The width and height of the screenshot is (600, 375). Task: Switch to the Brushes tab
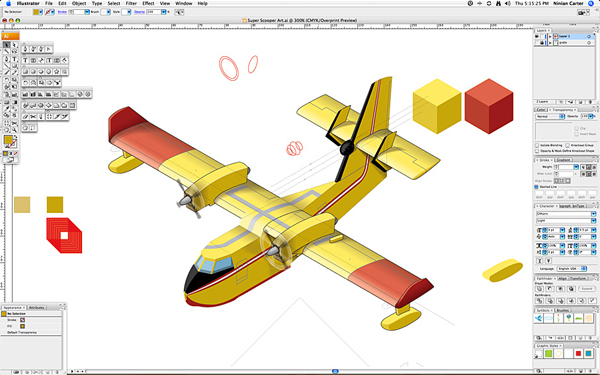pyautogui.click(x=562, y=311)
